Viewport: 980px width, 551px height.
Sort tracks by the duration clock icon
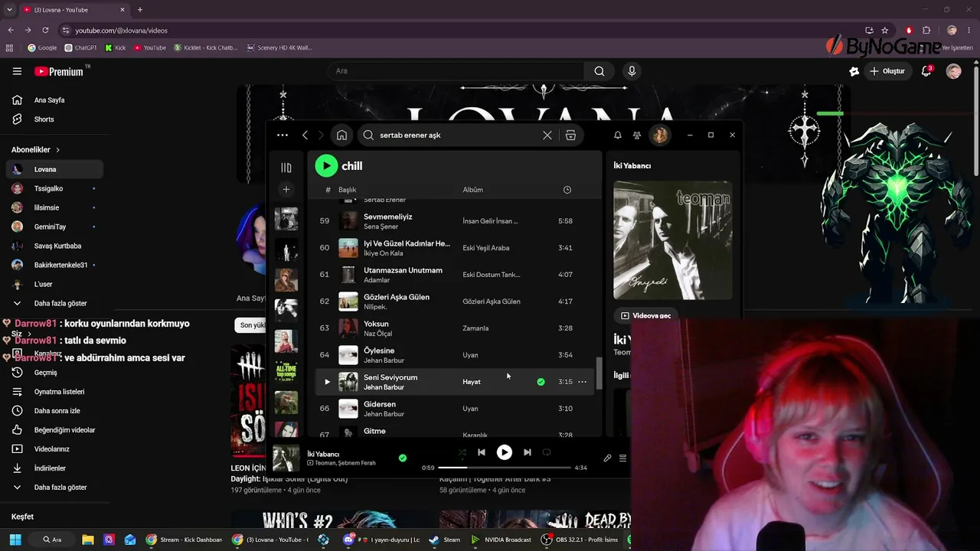(567, 190)
